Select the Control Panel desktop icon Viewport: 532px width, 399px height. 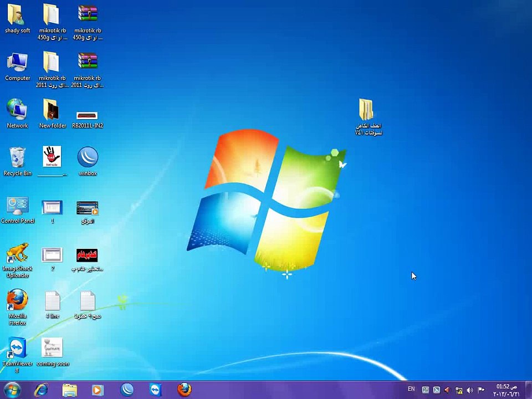(17, 206)
